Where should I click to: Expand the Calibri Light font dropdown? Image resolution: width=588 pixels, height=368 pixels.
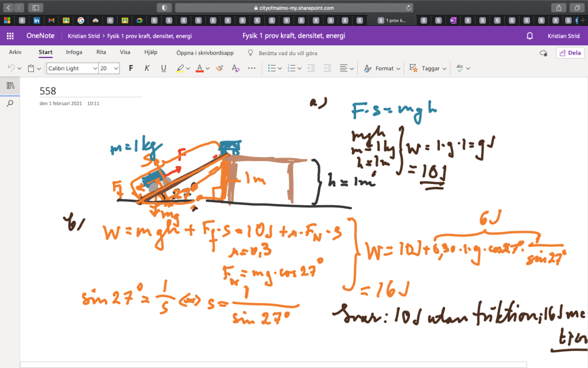(95, 68)
